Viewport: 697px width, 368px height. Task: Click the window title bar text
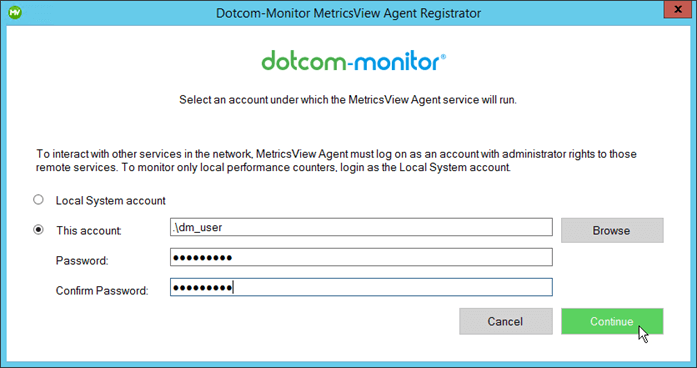(x=348, y=13)
